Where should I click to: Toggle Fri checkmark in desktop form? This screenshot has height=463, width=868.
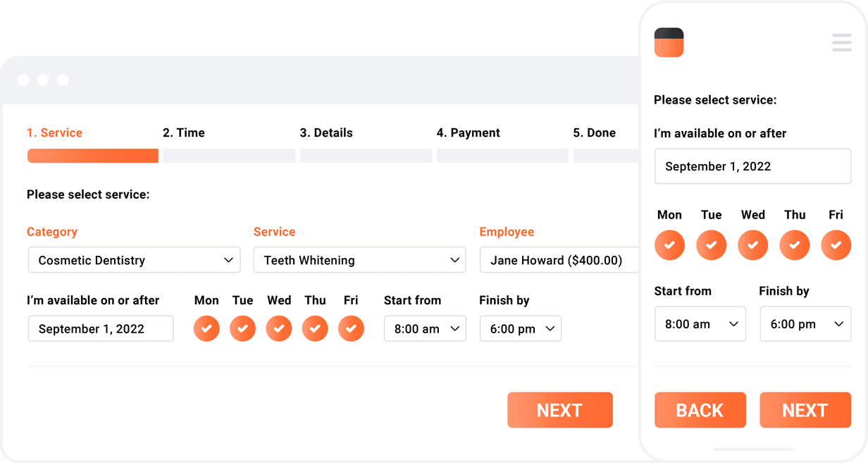[x=351, y=328]
